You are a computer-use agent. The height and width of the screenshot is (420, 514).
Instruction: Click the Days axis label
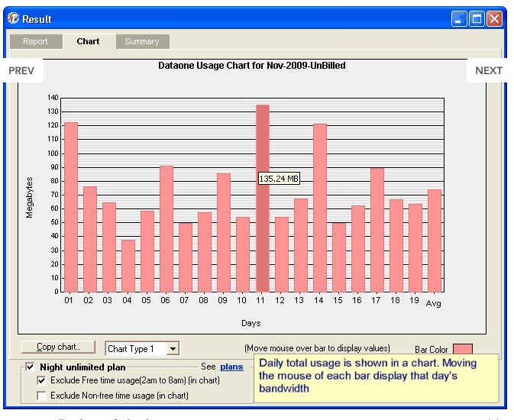tap(251, 323)
